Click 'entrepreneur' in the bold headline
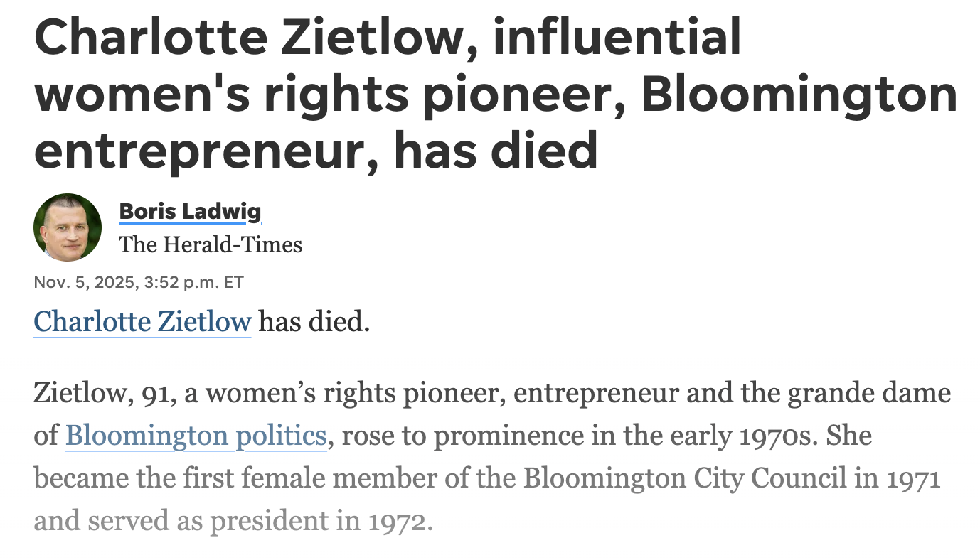Image resolution: width=980 pixels, height=560 pixels. [x=198, y=151]
